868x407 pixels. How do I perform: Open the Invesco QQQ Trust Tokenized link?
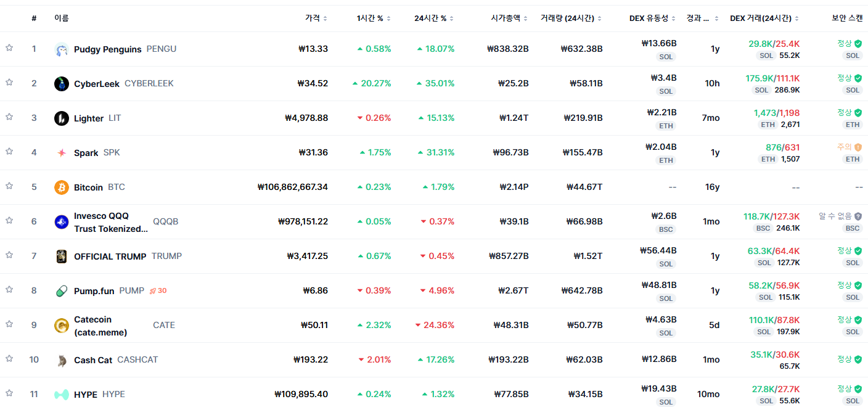[112, 222]
